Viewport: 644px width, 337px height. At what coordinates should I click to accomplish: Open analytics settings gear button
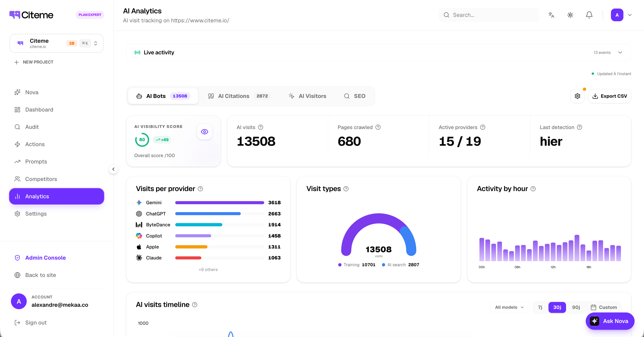577,96
